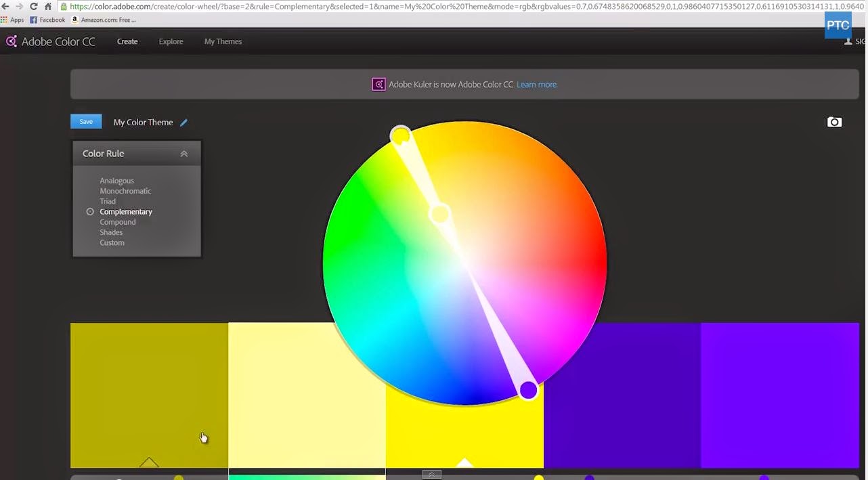Screen dimensions: 868x480
Task: Select the Triad color rule
Action: 108,201
